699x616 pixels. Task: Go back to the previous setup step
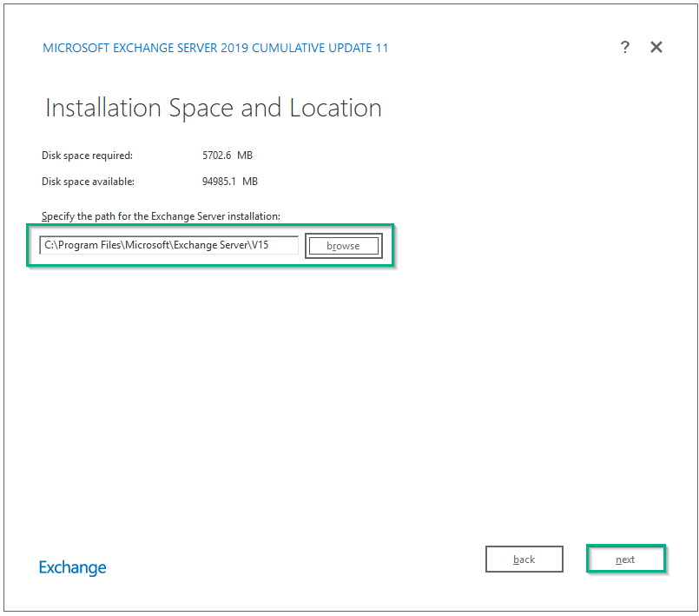tap(524, 560)
